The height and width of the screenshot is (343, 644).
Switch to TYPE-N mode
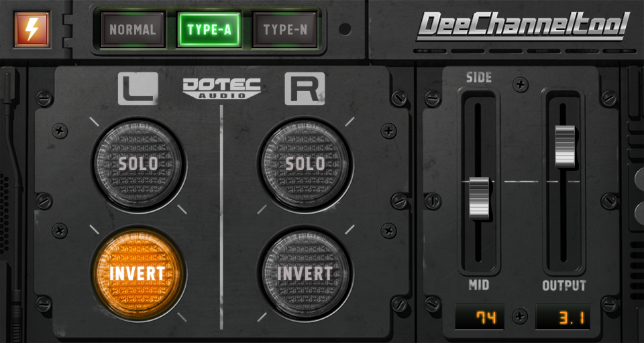coord(284,29)
